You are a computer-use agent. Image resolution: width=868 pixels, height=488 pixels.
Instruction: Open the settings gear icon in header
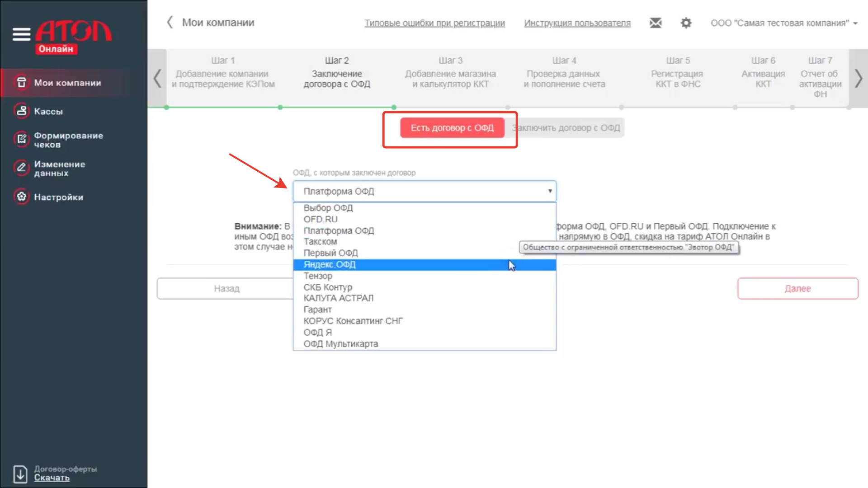click(686, 23)
